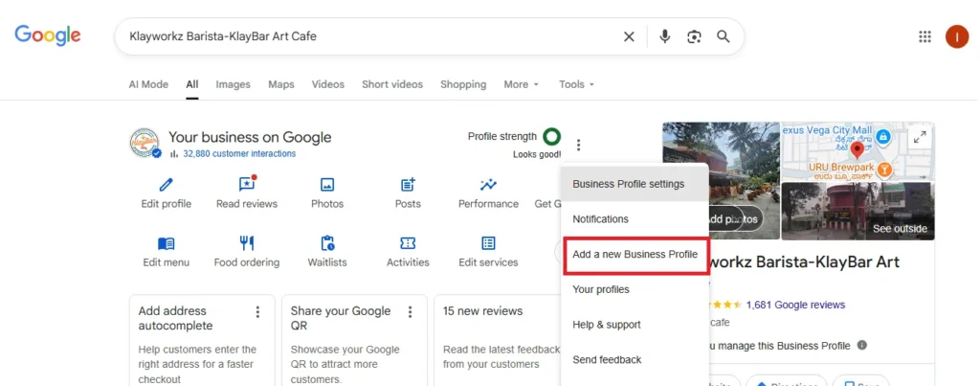This screenshot has height=386, width=980.
Task: Click the Activities ticket icon
Action: [x=408, y=243]
